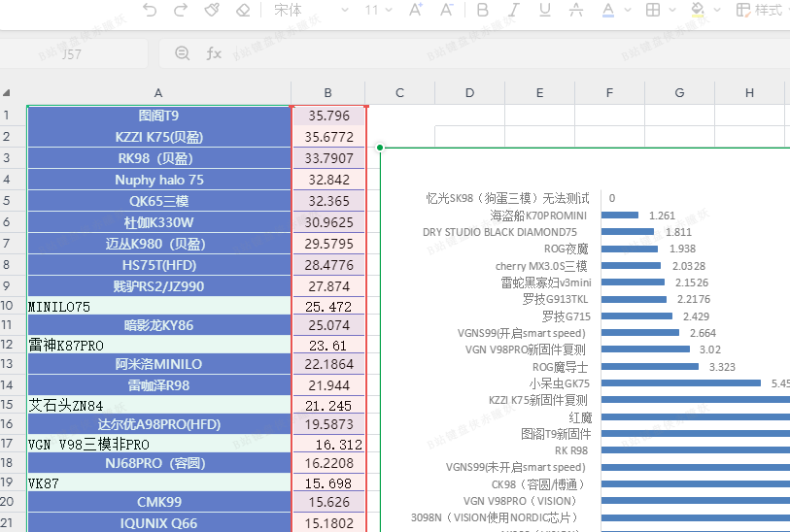
Task: Expand the fill color dropdown arrow
Action: [717, 10]
